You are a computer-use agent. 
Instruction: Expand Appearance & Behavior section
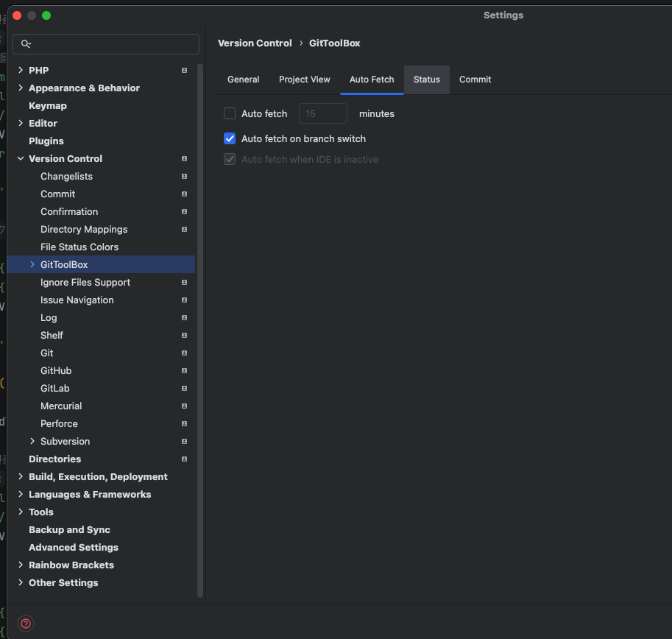click(x=21, y=88)
